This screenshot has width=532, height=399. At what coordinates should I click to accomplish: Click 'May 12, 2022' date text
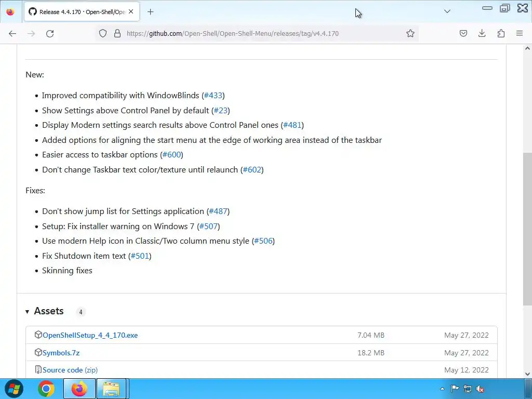point(467,370)
